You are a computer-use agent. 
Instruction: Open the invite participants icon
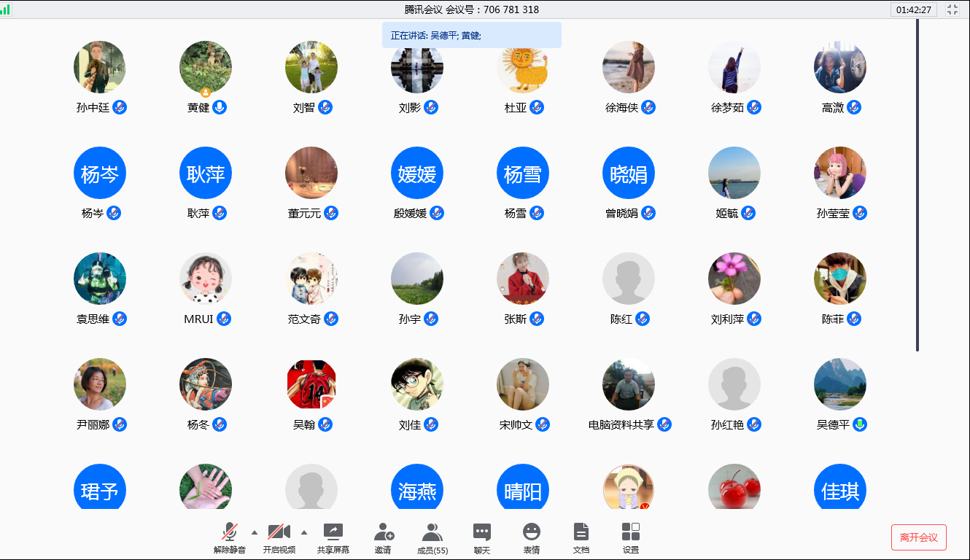(x=384, y=532)
